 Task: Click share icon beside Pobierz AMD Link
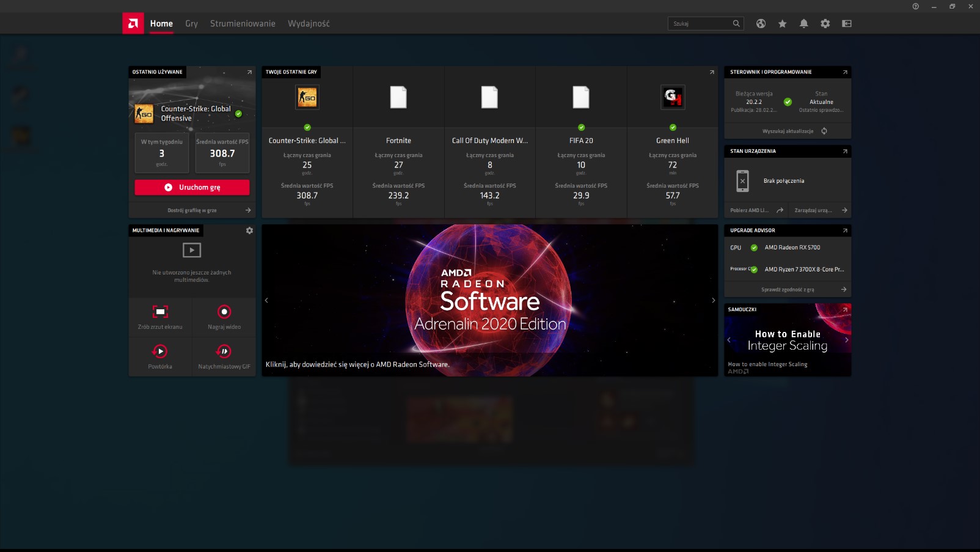[780, 210]
